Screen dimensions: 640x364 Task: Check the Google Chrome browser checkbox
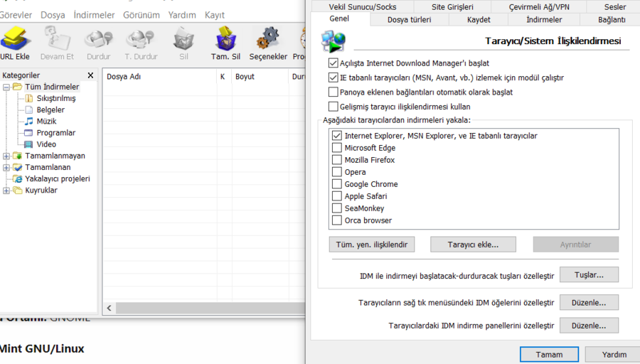pos(337,184)
